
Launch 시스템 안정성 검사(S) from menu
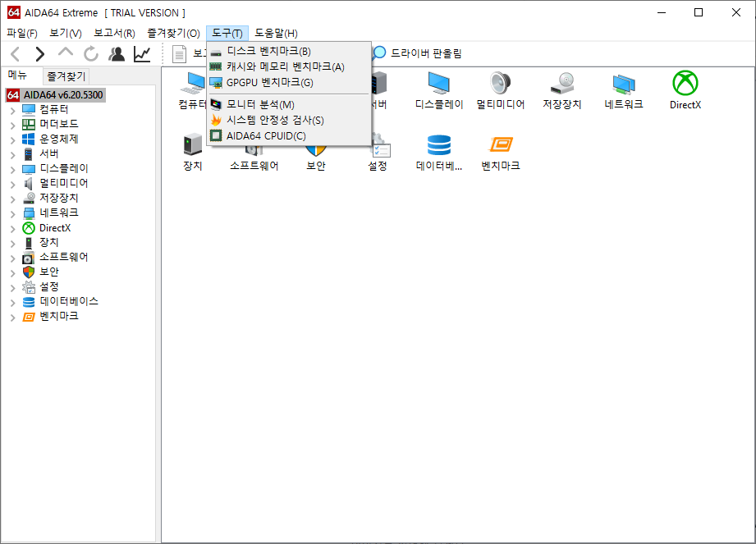(x=289, y=120)
